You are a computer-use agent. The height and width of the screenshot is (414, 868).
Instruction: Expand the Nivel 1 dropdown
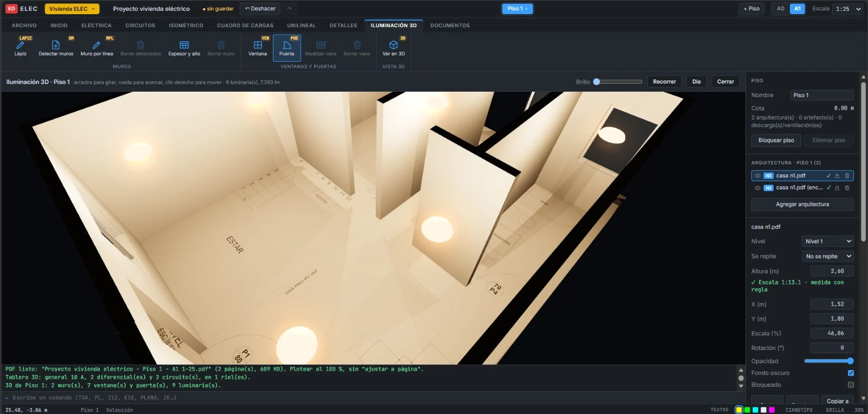[828, 241]
